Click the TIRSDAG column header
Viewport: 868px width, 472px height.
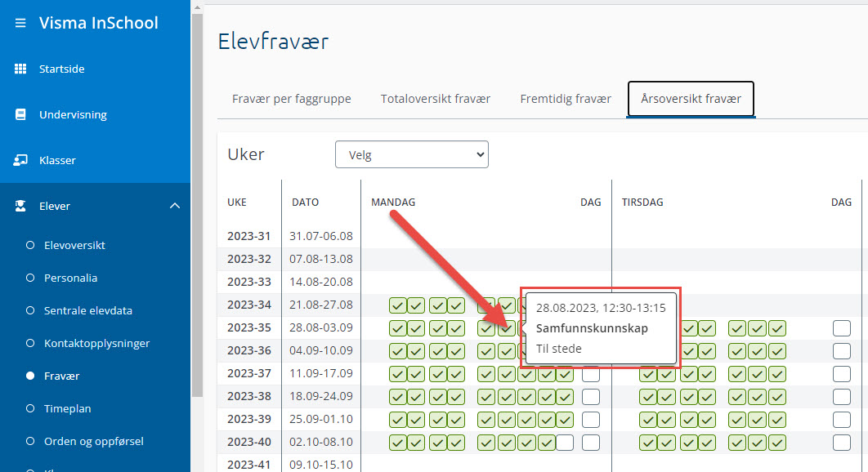[x=642, y=203]
